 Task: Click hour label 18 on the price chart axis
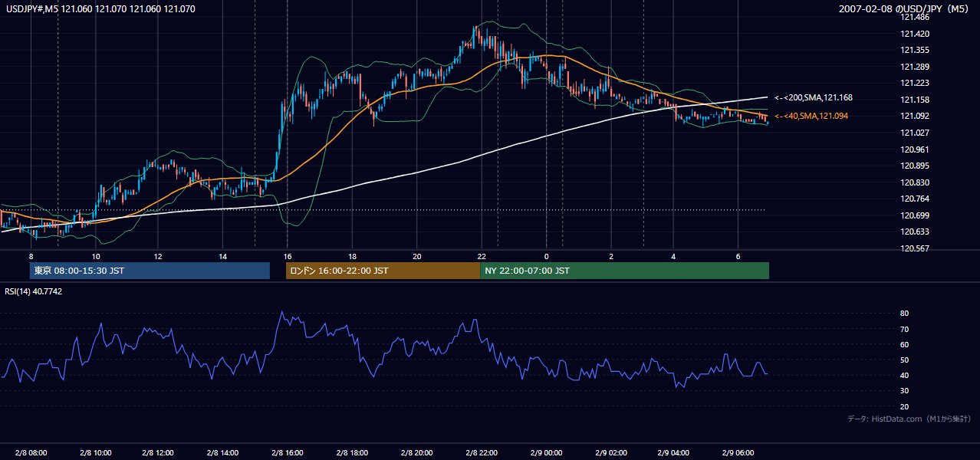click(x=351, y=256)
